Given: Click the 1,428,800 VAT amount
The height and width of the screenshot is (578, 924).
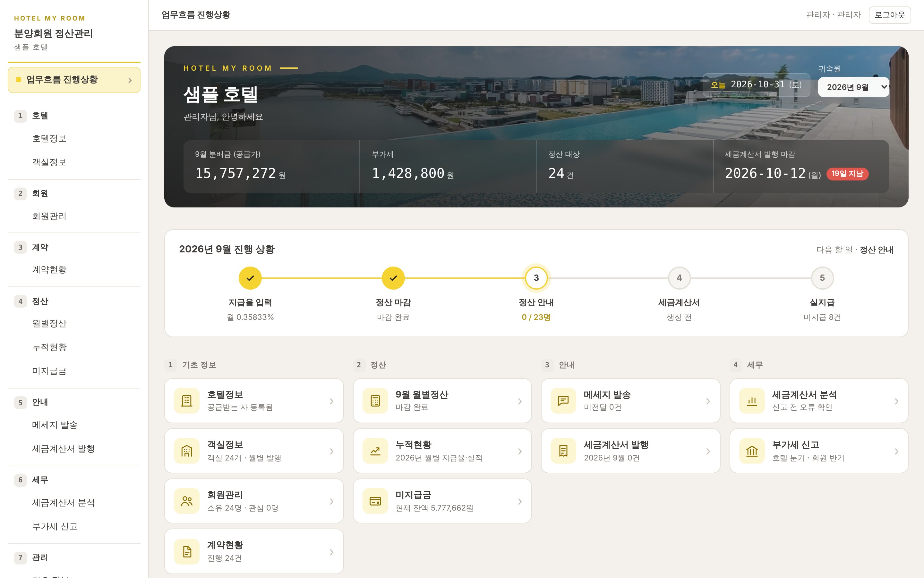Looking at the screenshot, I should pos(408,173).
